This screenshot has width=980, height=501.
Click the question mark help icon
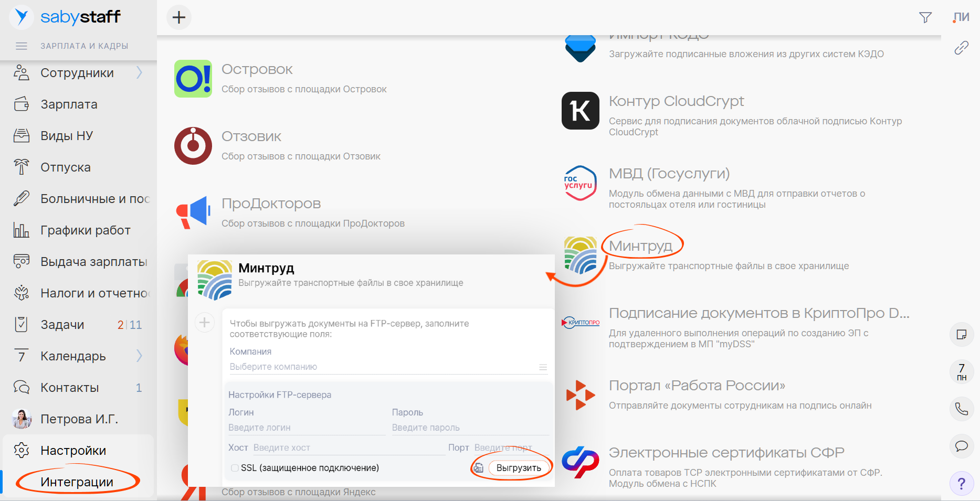[961, 483]
